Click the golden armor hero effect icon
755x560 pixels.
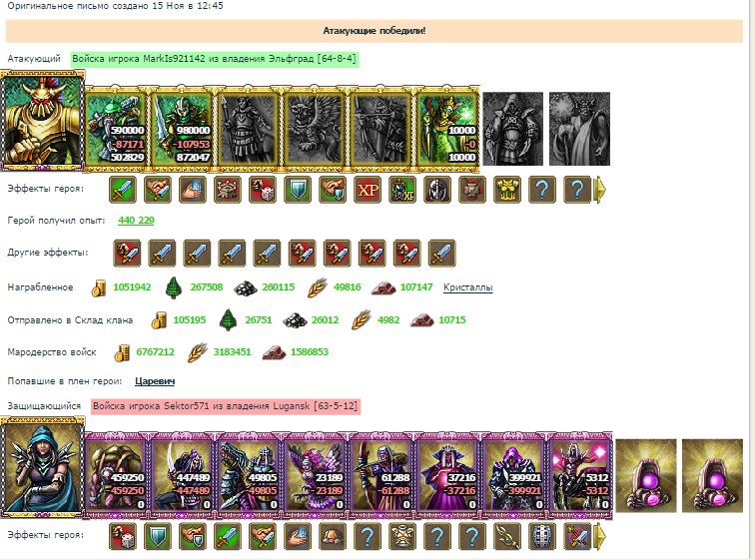507,190
